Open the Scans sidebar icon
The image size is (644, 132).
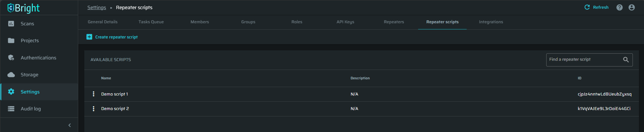[x=11, y=24]
